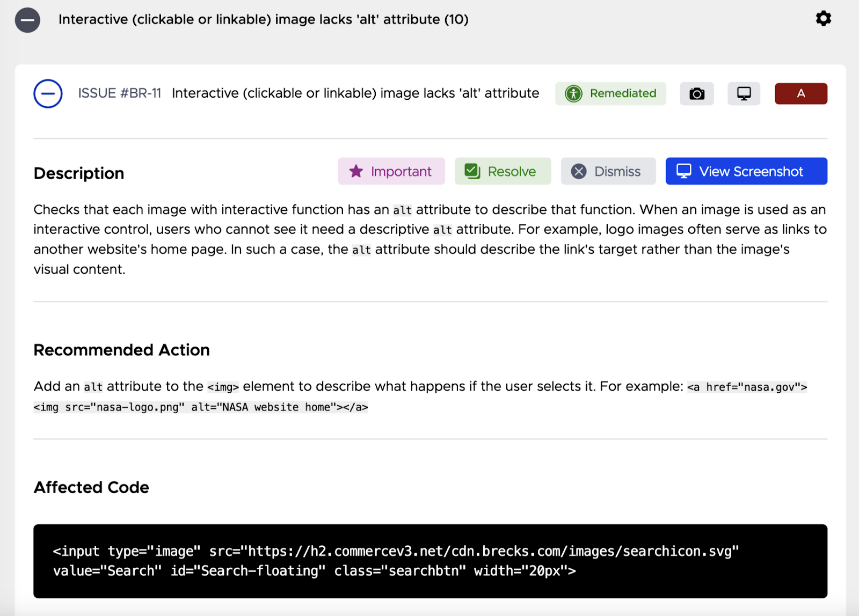Click the issue title next to #BR-11
This screenshot has height=616, width=859.
click(355, 93)
